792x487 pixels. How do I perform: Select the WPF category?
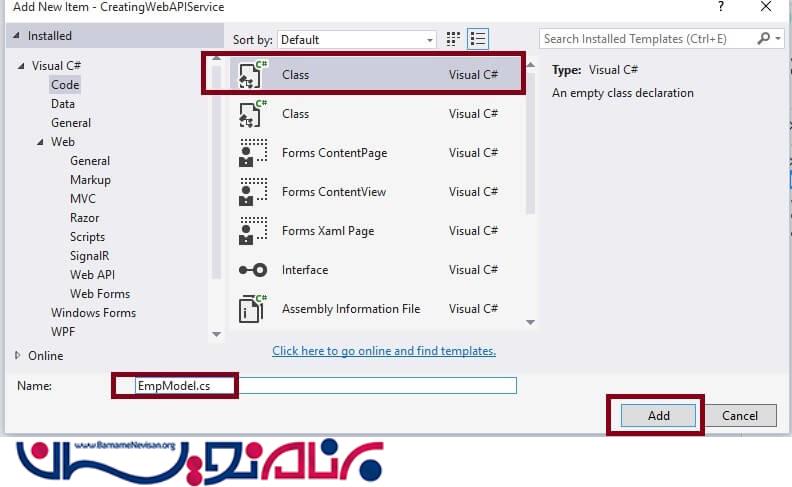coord(63,331)
